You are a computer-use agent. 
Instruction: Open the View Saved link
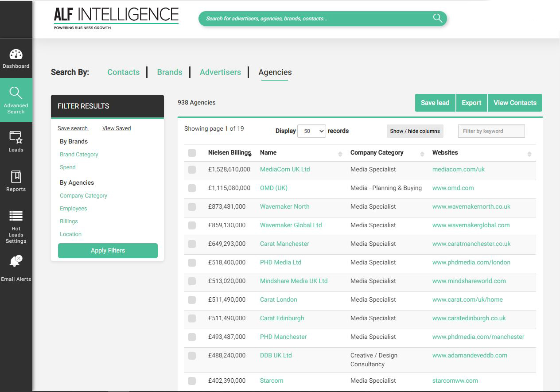click(x=117, y=128)
